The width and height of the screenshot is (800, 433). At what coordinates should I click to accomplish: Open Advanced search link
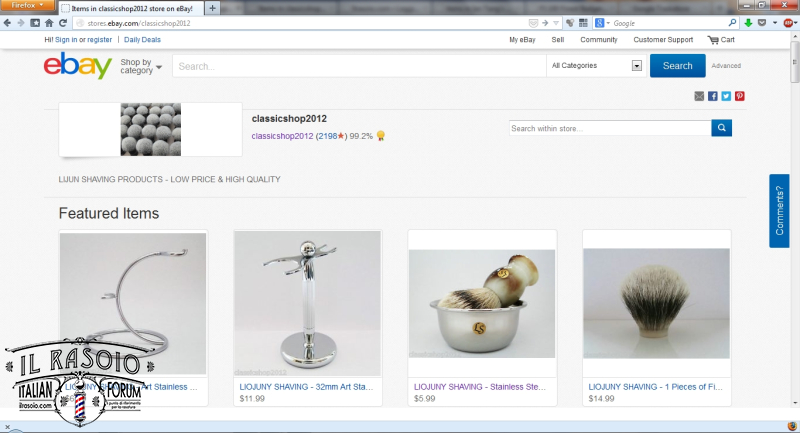pos(726,66)
